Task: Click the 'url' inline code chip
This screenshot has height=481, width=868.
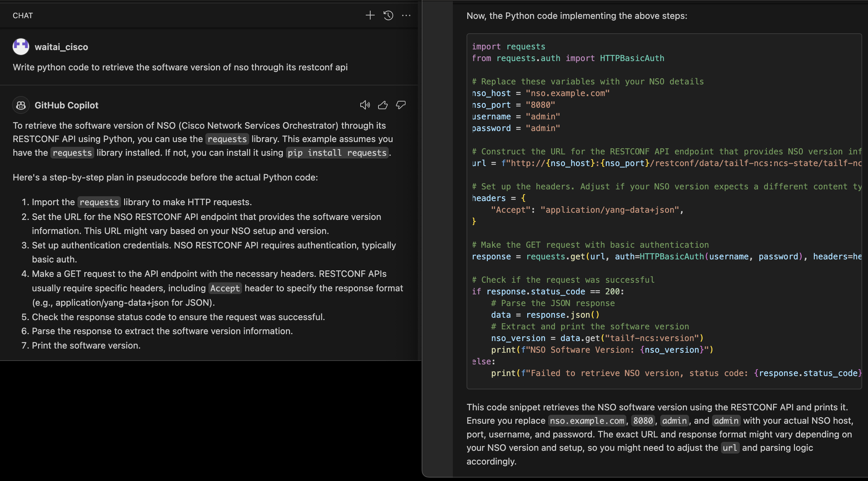Action: pos(730,448)
